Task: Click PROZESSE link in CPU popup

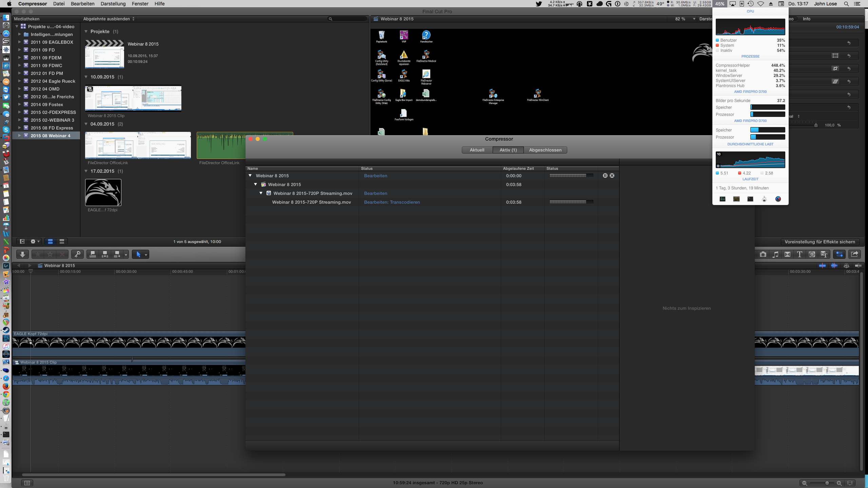Action: (x=750, y=56)
